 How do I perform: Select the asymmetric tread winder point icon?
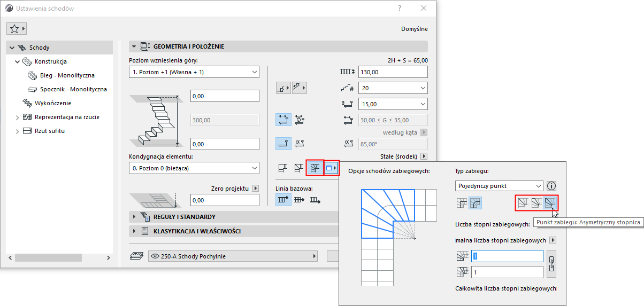tap(550, 203)
